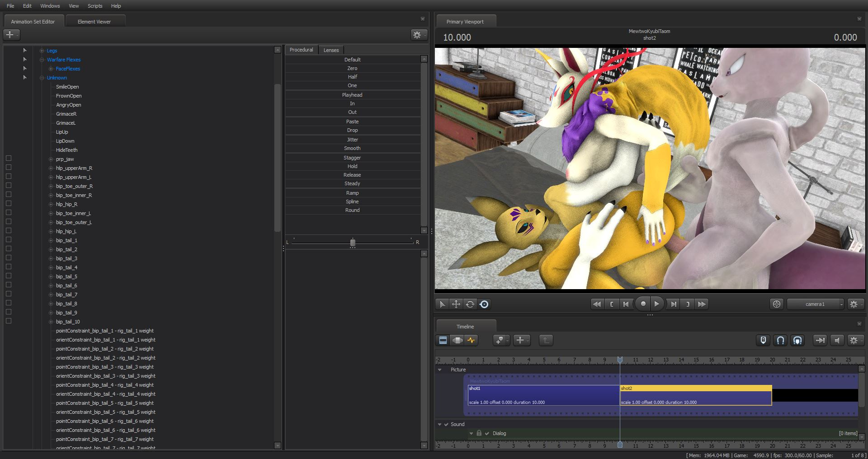Select the Procedural tab
Image resolution: width=868 pixels, height=459 pixels.
click(x=301, y=50)
